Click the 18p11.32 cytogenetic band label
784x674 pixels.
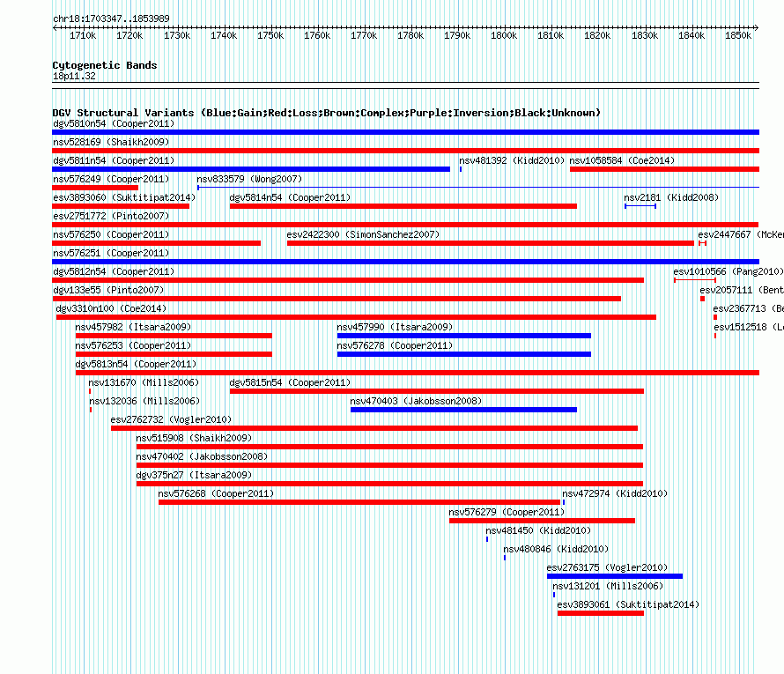coord(74,76)
